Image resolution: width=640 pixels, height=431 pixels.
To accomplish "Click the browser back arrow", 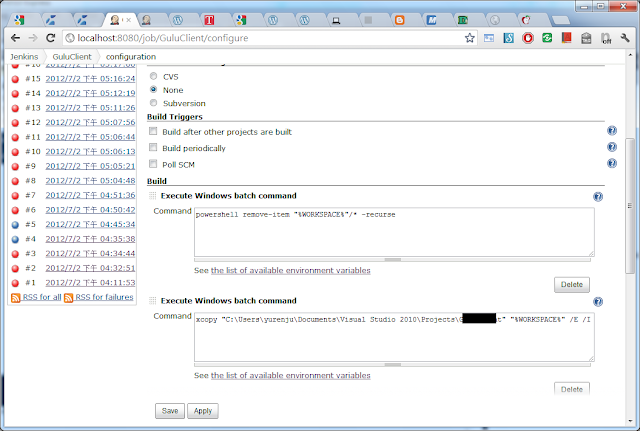I will point(14,38).
